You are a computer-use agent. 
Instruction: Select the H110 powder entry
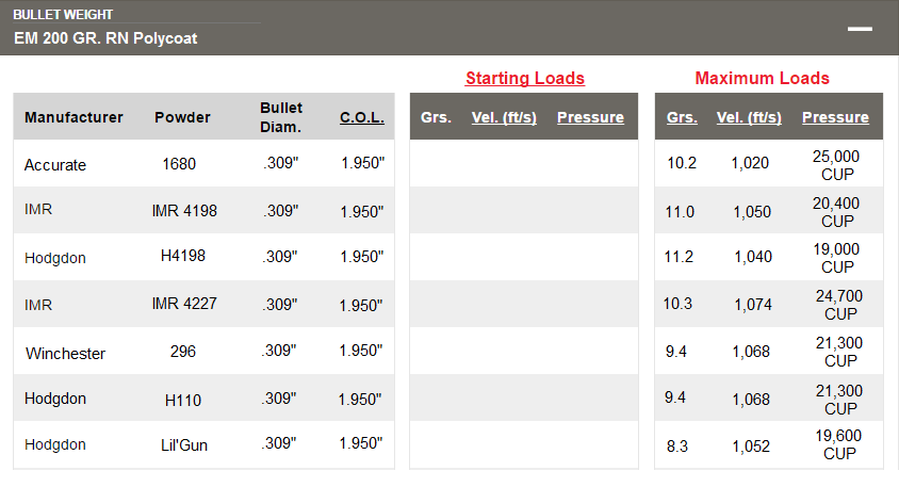point(183,400)
